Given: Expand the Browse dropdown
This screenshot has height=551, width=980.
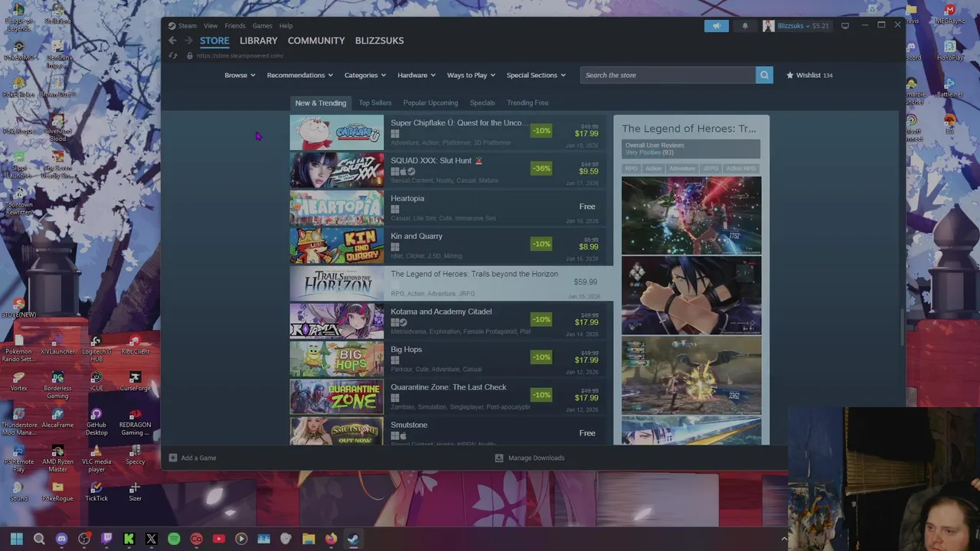Looking at the screenshot, I should pyautogui.click(x=240, y=75).
